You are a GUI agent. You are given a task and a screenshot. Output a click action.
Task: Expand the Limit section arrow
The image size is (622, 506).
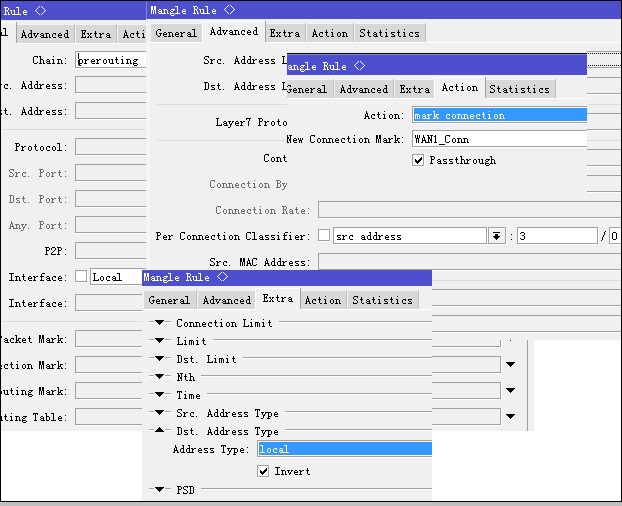(159, 340)
